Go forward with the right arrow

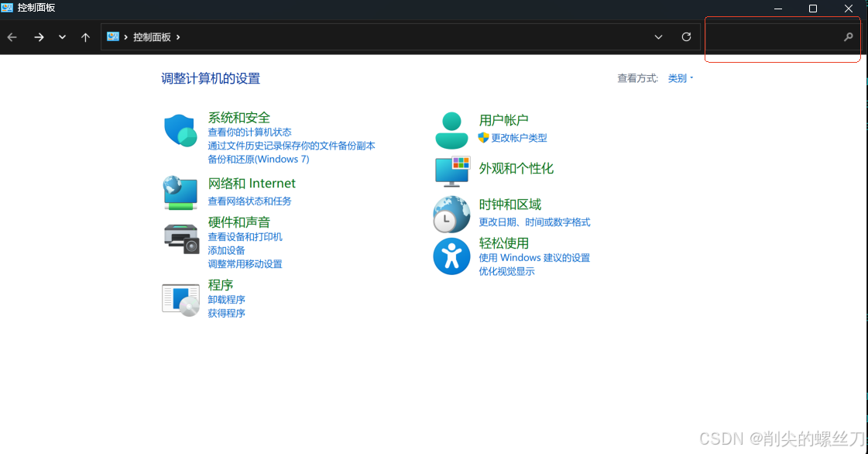[x=39, y=37]
